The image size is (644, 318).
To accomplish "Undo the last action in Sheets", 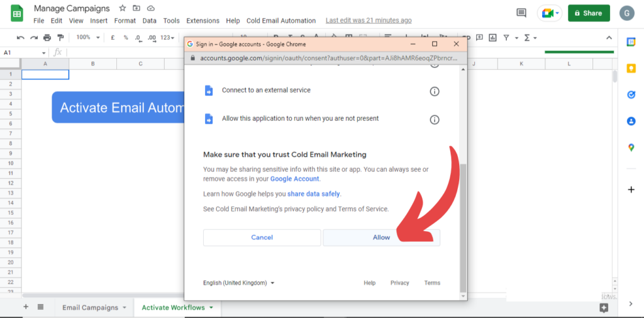I will 21,37.
